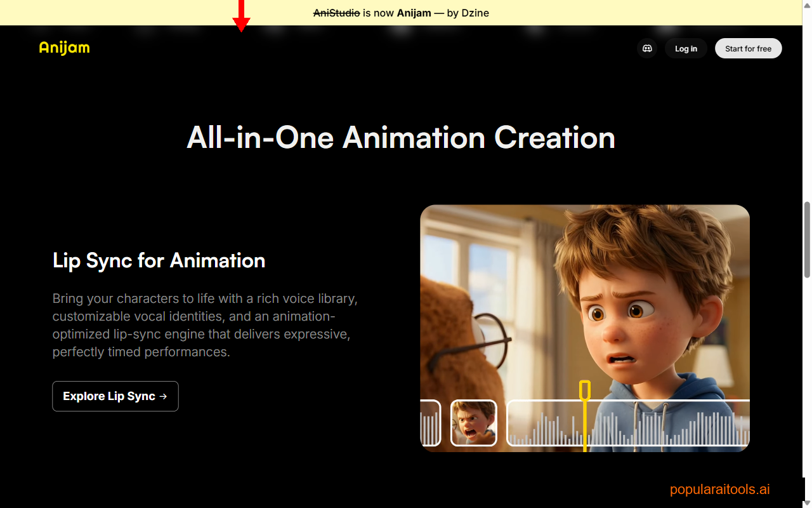
Task: Click the red arrow pointing down
Action: coord(242,15)
